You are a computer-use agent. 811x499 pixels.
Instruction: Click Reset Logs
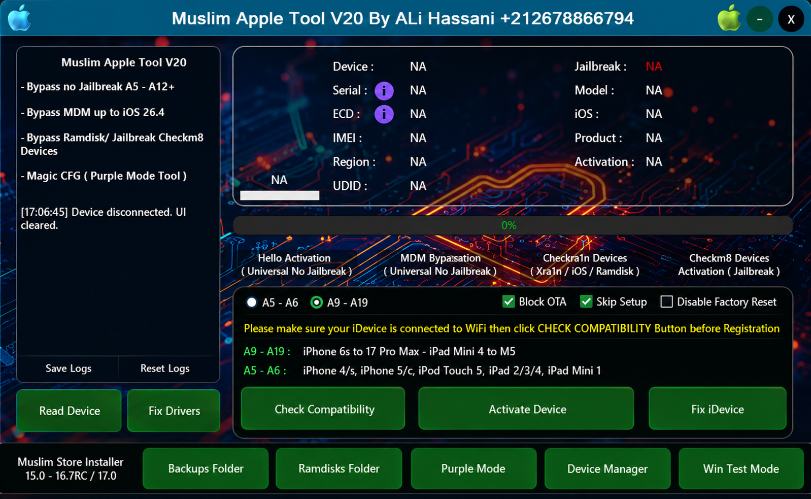(165, 368)
